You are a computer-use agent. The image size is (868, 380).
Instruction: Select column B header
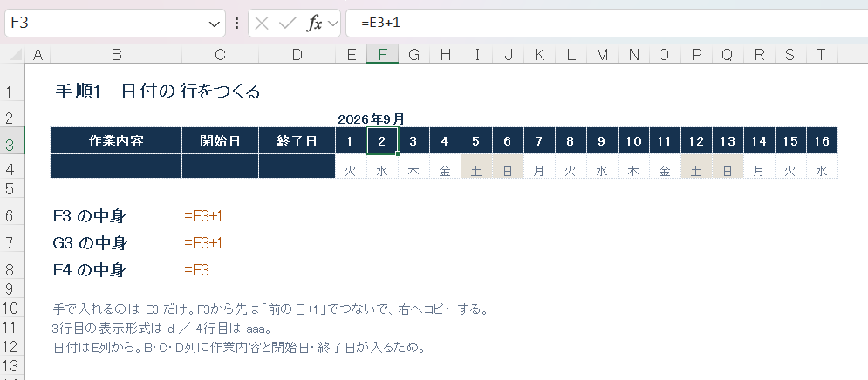[116, 55]
